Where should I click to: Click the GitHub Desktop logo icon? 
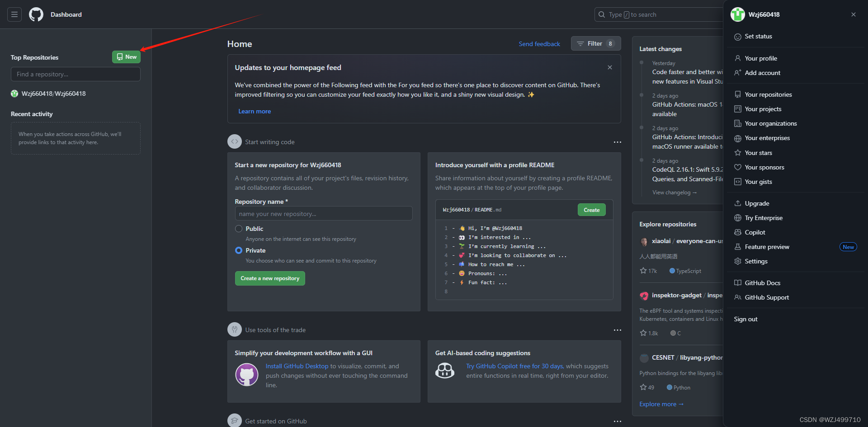click(247, 375)
